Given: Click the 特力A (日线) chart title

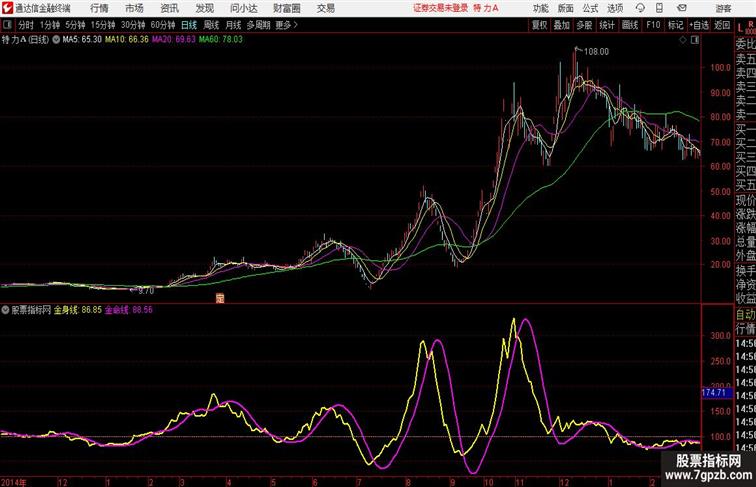Looking at the screenshot, I should coord(26,40).
